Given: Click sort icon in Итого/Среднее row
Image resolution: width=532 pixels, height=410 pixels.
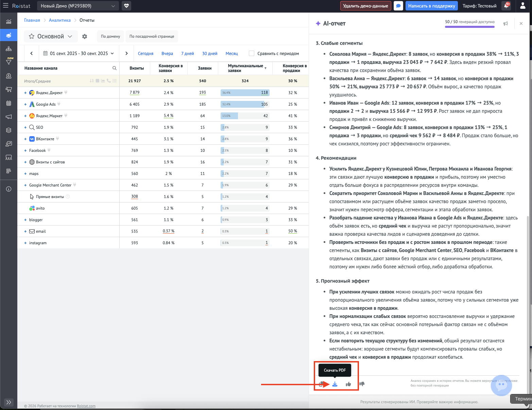Looking at the screenshot, I should click(x=91, y=81).
